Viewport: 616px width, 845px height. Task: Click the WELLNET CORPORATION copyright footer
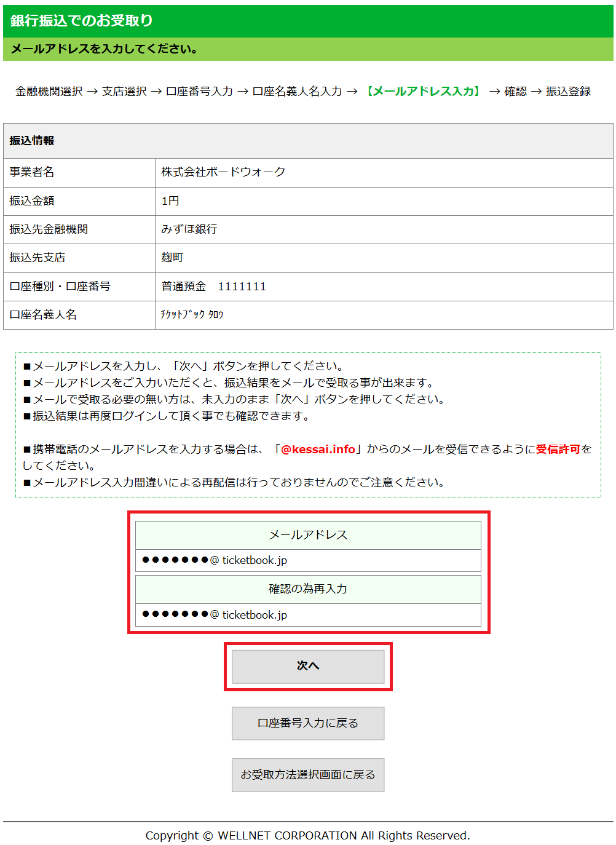click(x=307, y=836)
